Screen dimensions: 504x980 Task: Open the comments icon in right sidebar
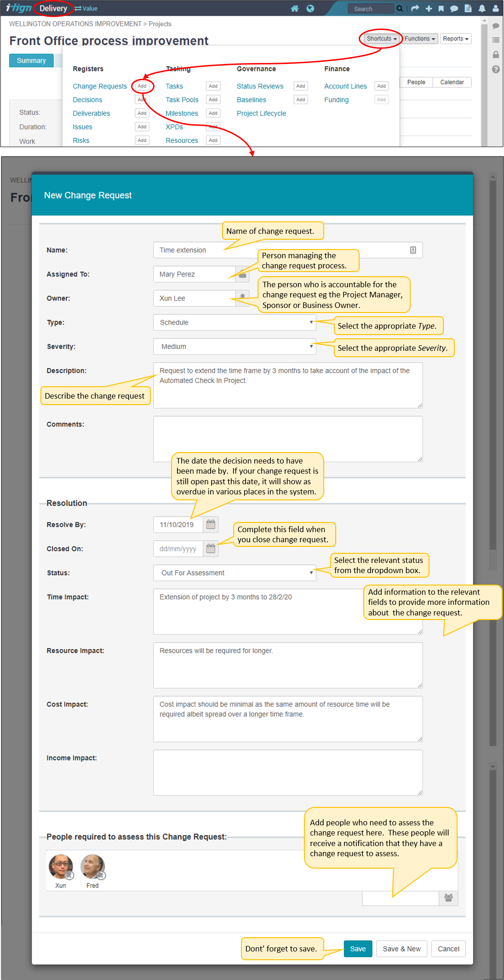496,26
